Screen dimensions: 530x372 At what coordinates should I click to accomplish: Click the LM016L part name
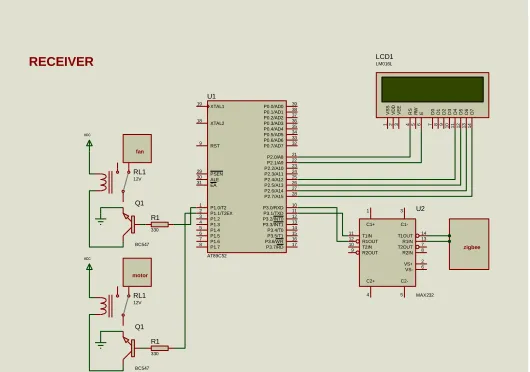coord(384,64)
